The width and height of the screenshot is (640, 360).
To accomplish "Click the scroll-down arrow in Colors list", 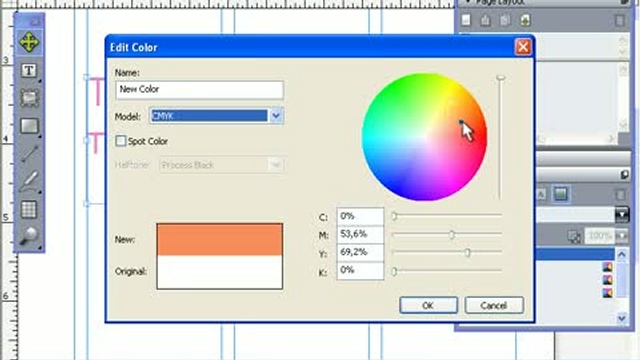I will [622, 318].
